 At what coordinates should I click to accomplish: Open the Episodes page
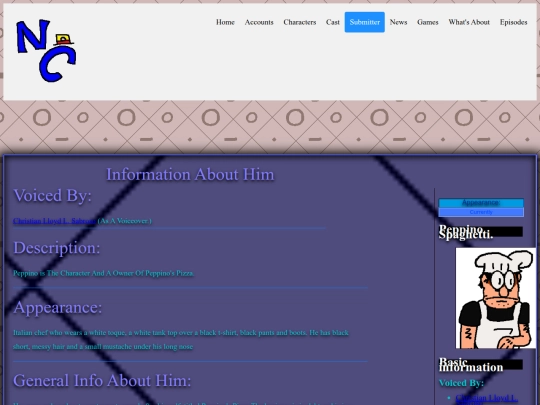point(513,22)
